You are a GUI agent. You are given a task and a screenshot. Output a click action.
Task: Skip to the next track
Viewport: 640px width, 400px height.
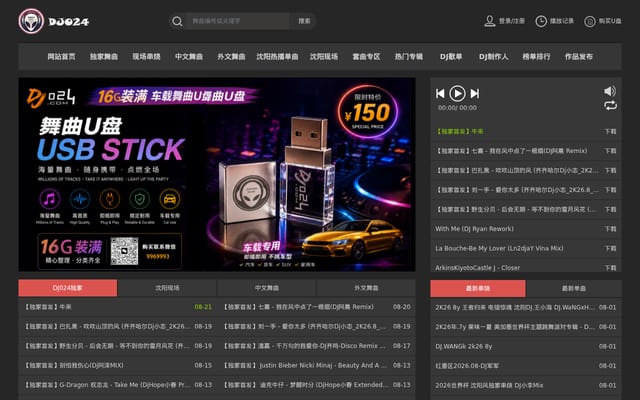pos(475,93)
